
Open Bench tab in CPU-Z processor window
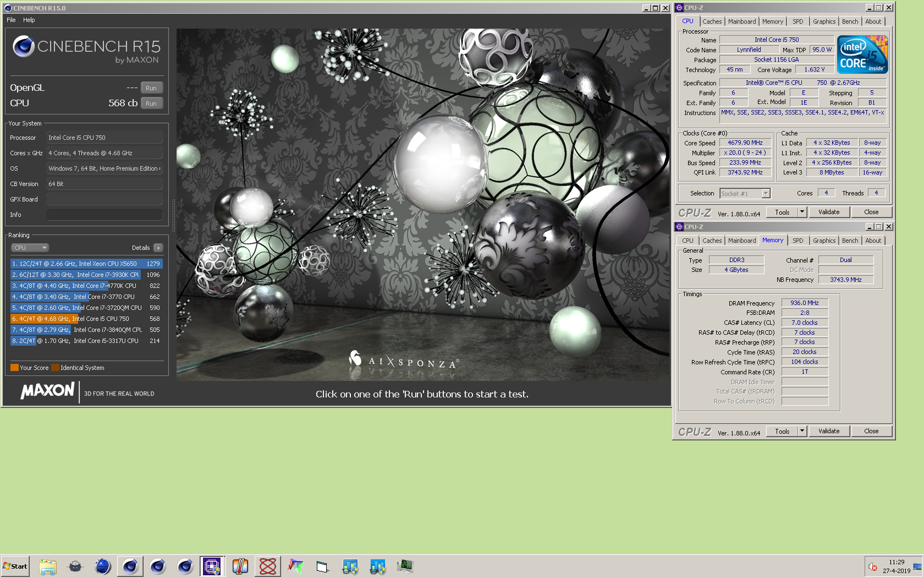click(850, 21)
